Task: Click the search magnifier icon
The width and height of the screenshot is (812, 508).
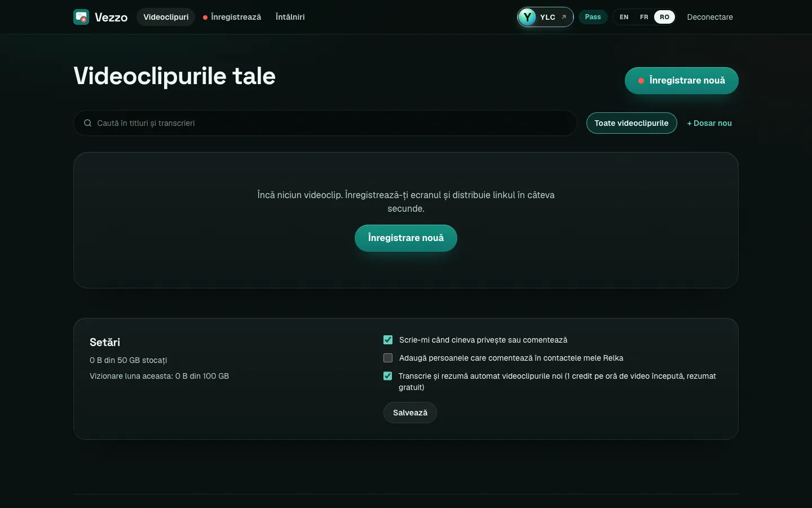Action: point(88,123)
